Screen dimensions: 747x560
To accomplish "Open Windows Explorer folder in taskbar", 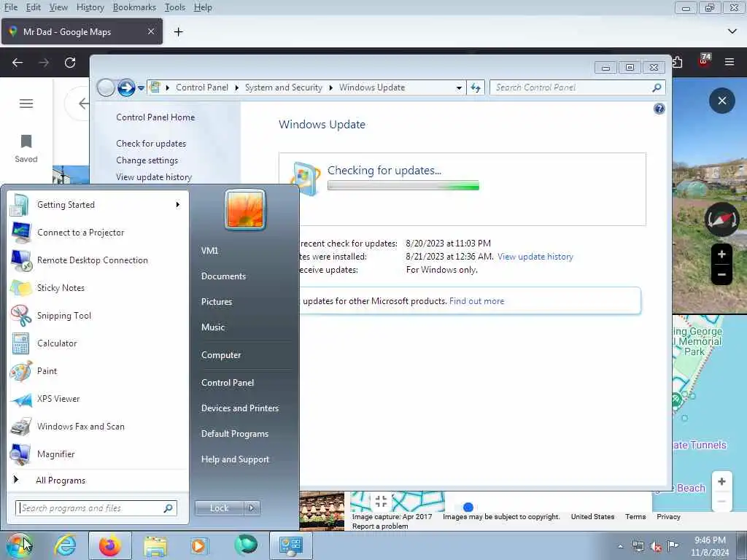I will tap(155, 546).
